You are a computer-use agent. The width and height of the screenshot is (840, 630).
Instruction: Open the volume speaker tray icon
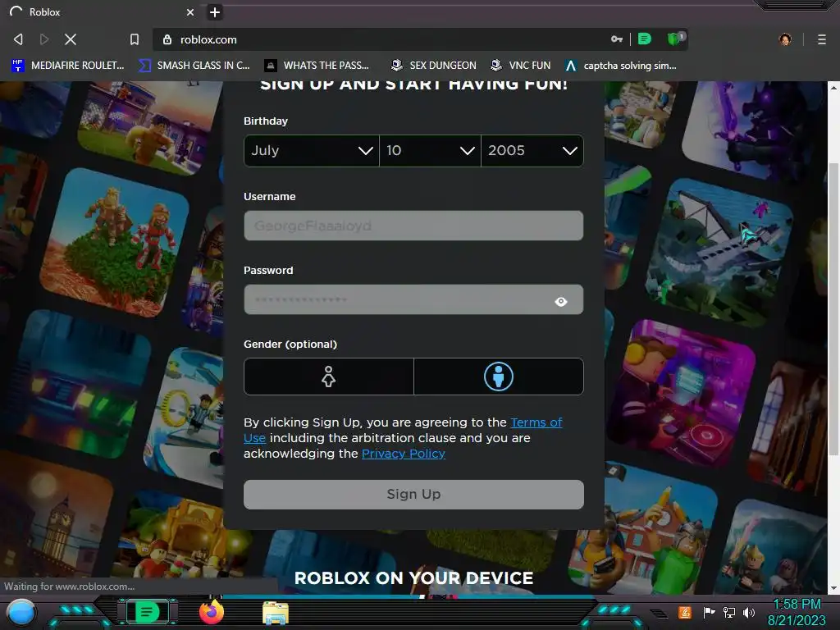click(748, 612)
